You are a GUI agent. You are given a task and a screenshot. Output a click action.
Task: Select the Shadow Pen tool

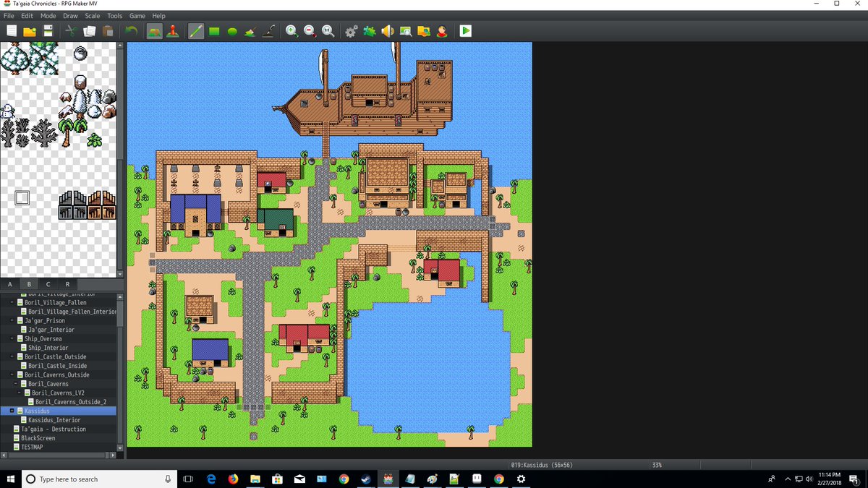click(x=268, y=31)
